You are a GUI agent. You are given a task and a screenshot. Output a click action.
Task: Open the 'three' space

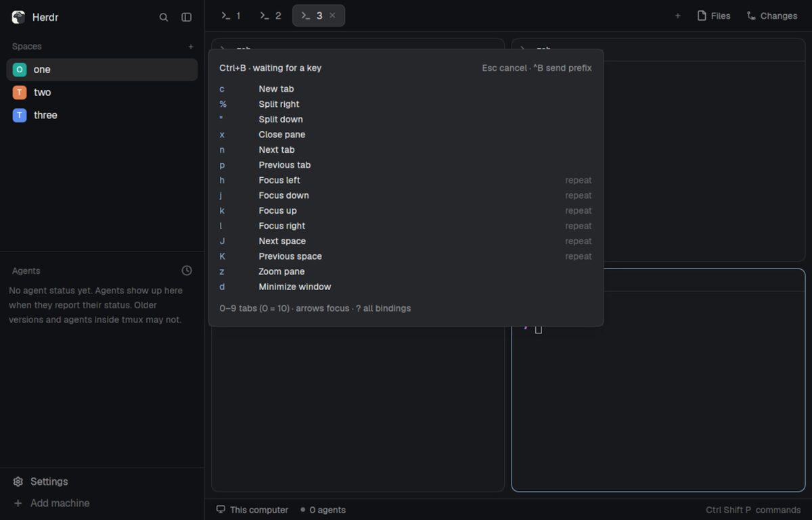click(x=102, y=116)
